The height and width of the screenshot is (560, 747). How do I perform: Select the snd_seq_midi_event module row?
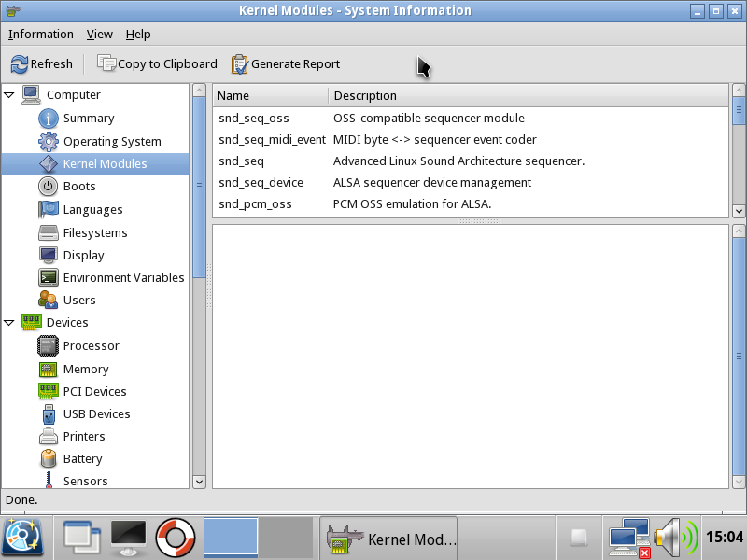click(272, 140)
